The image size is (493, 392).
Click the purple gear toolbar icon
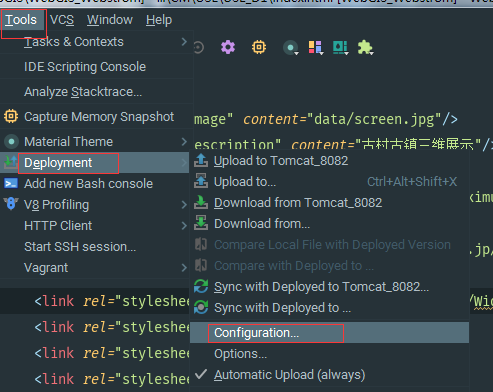[228, 47]
